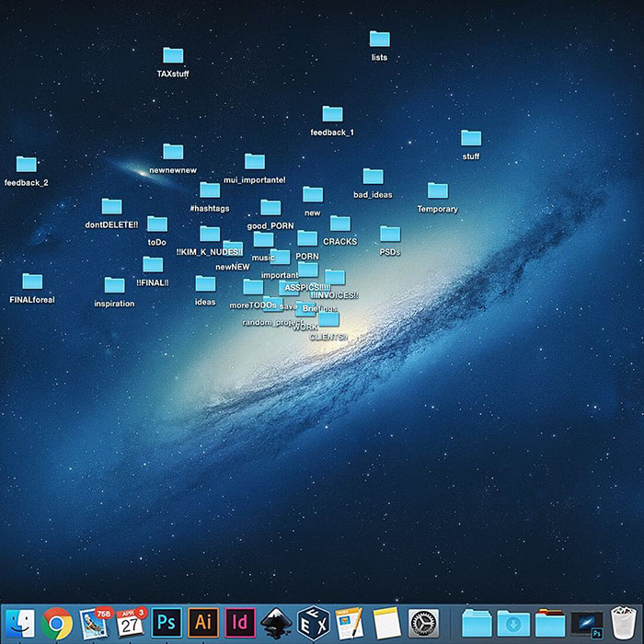
Task: Select the FINALforeal folder
Action: click(32, 282)
